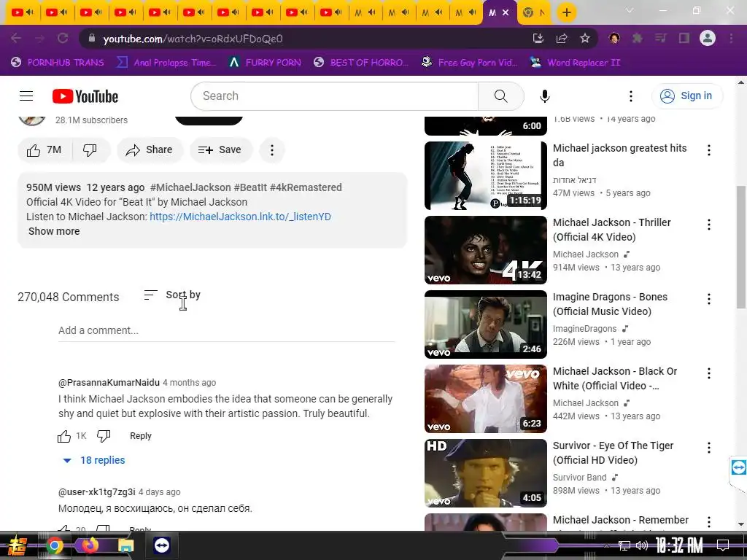The height and width of the screenshot is (560, 747).
Task: Start voice search with microphone icon
Action: [544, 96]
